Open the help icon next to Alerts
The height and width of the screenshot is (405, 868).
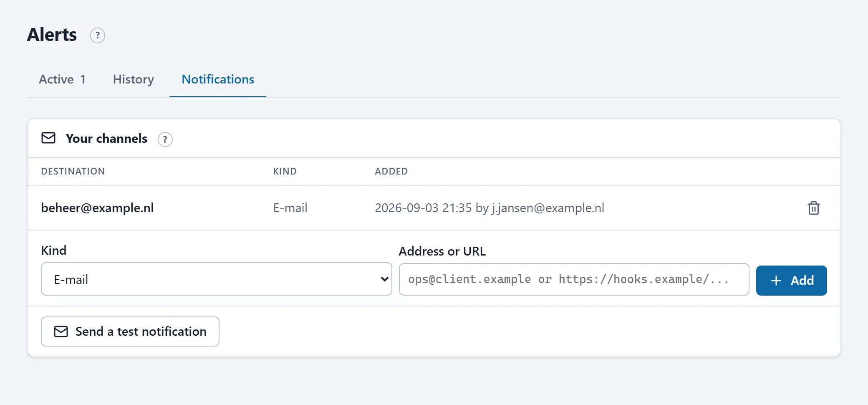[98, 35]
